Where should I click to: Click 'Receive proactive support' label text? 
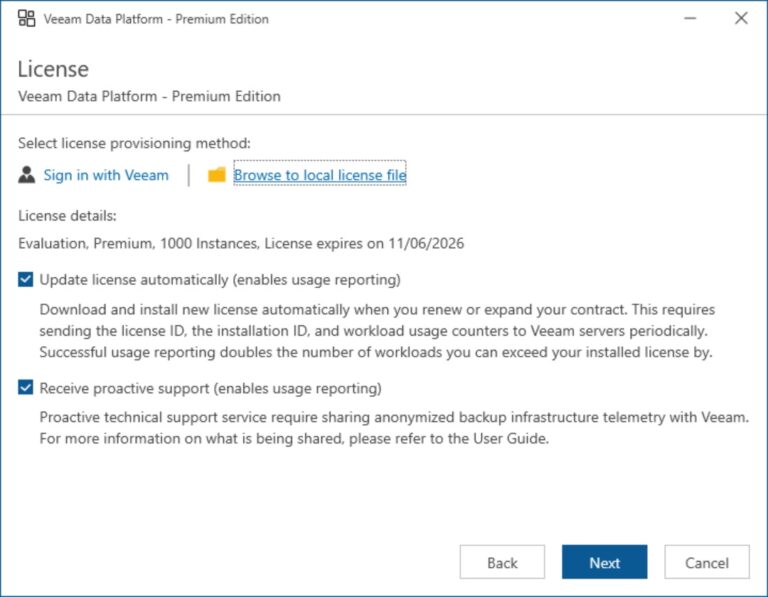coord(211,388)
